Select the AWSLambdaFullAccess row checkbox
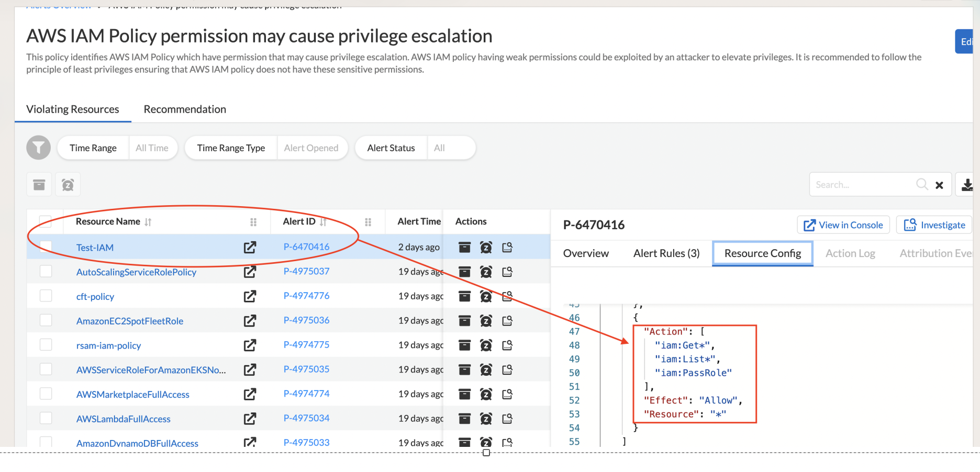Screen dimensions: 980x472 [x=46, y=418]
